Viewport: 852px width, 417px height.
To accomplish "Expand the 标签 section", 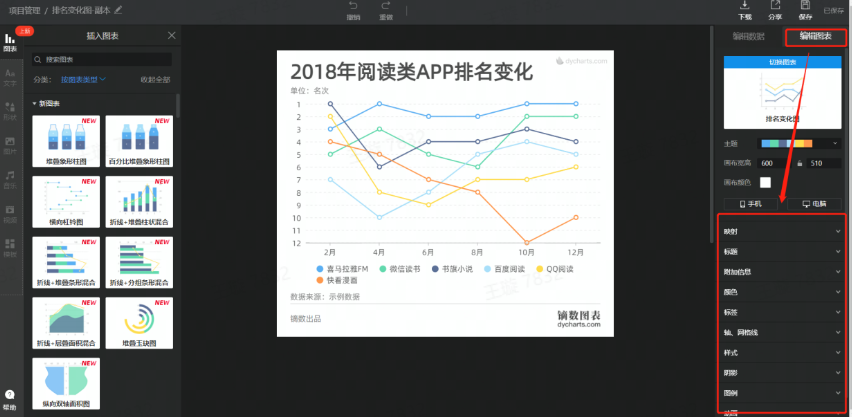I will pos(780,313).
